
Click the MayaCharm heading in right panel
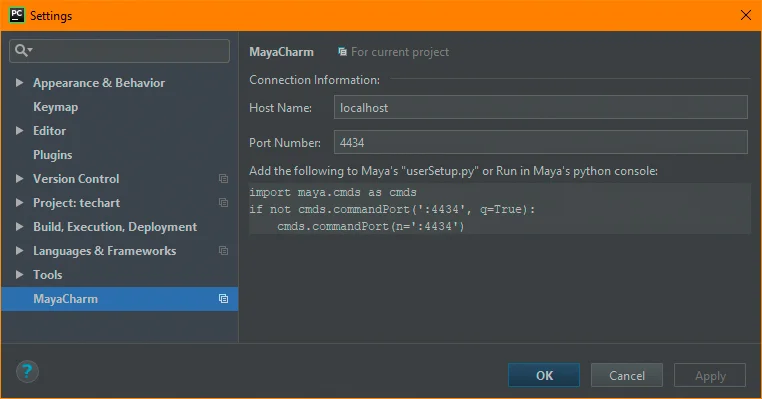pyautogui.click(x=281, y=52)
